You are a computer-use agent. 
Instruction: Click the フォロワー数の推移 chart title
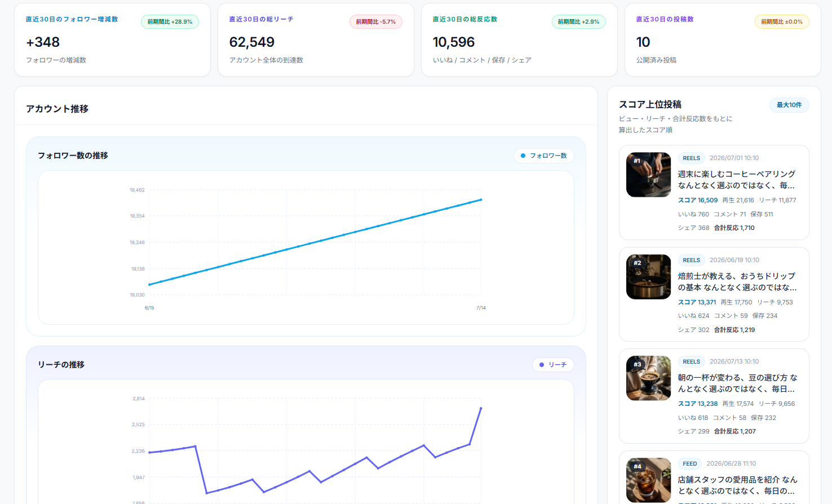click(73, 156)
